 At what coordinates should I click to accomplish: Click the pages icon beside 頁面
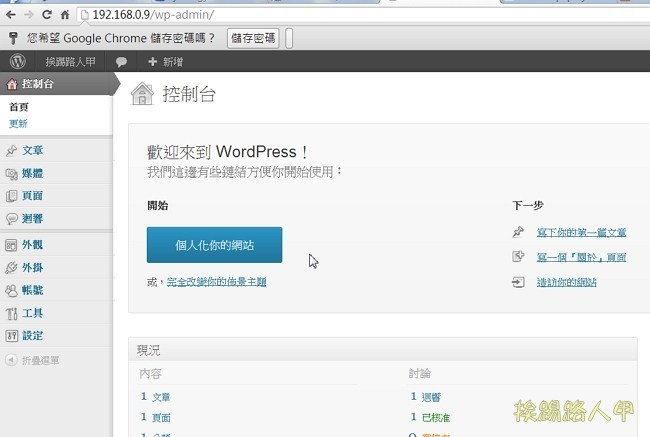click(12, 196)
